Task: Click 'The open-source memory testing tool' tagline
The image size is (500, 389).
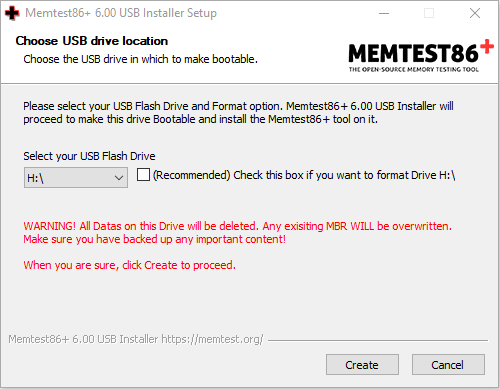Action: pos(414,69)
